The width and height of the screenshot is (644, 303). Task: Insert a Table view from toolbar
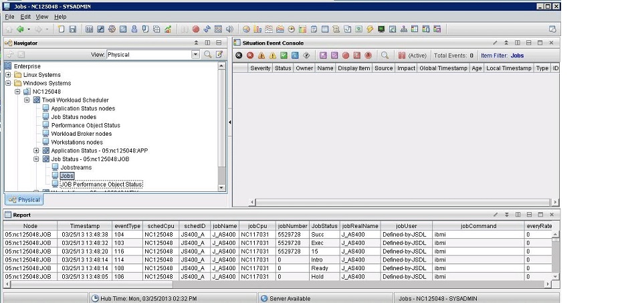(x=325, y=29)
